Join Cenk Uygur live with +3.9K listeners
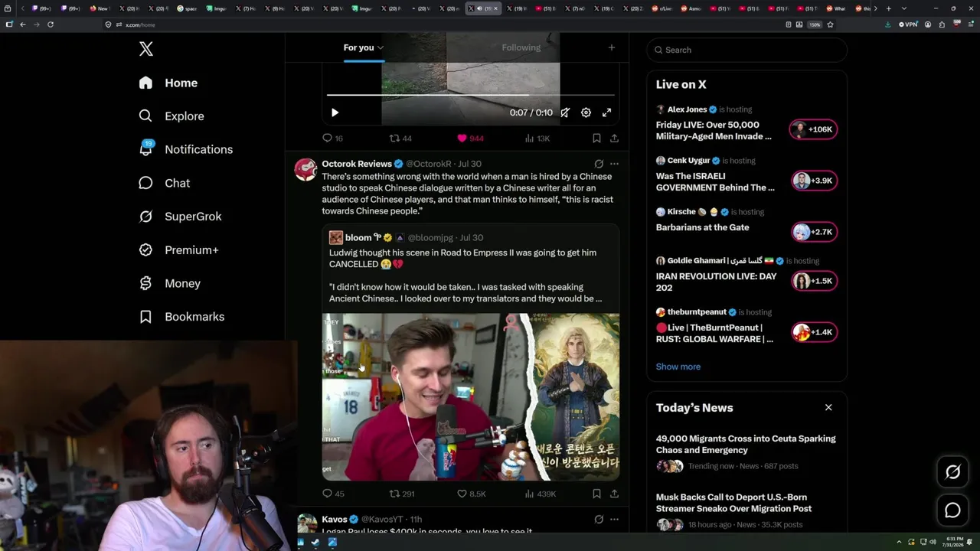The image size is (980, 551). click(x=814, y=181)
